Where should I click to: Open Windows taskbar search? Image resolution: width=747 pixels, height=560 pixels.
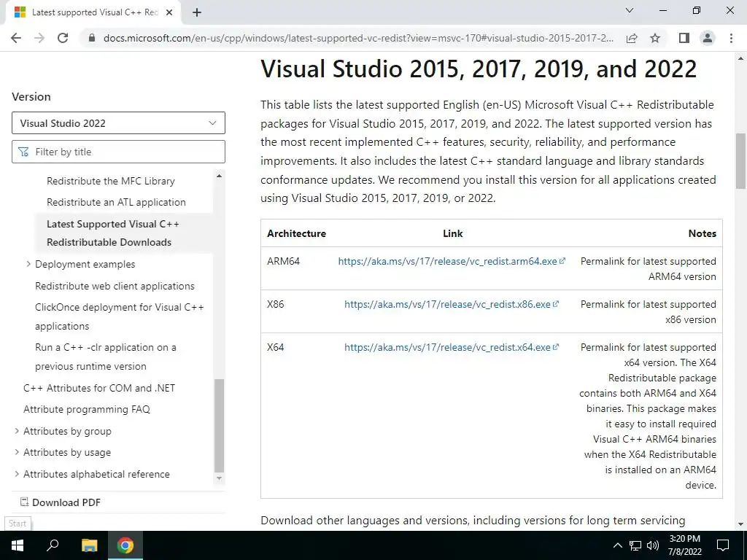tap(53, 545)
